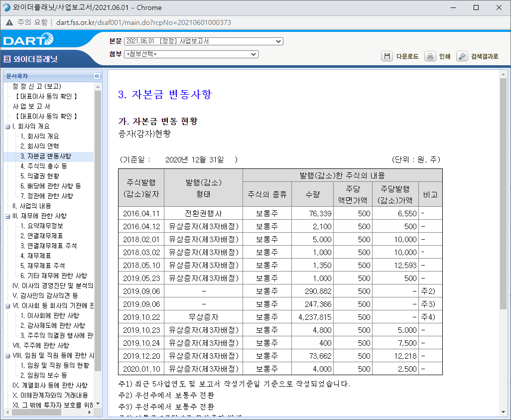Open 7. 정관에 관한 사항 section

(x=47, y=196)
